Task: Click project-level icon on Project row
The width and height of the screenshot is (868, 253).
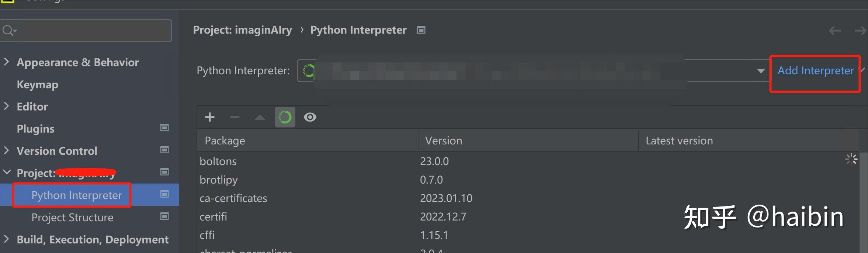Action: pyautogui.click(x=164, y=172)
